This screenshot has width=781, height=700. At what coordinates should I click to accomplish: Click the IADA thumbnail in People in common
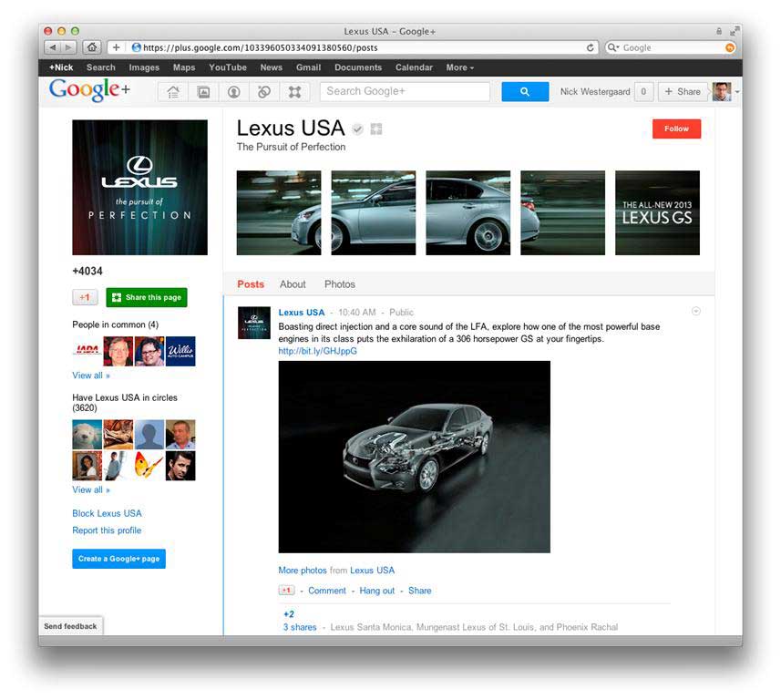click(x=87, y=351)
